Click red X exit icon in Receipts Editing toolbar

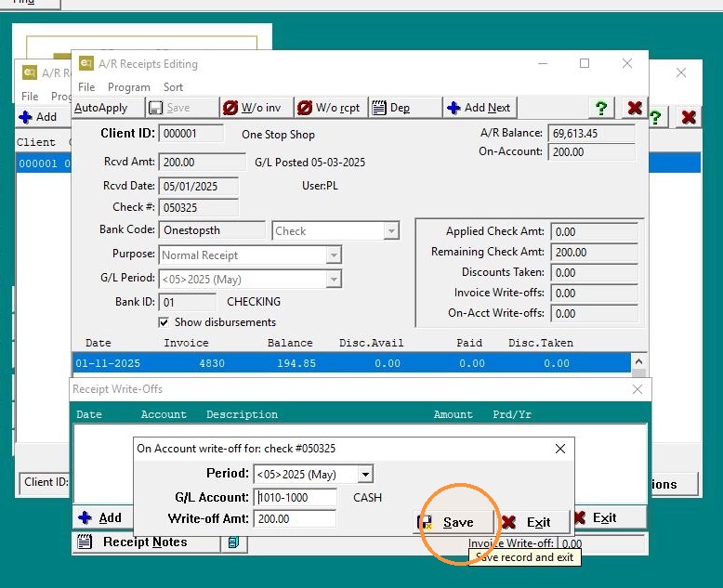click(635, 108)
